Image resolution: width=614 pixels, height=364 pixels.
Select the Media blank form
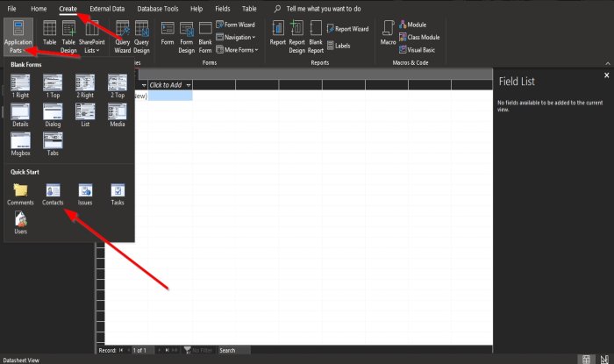click(118, 116)
